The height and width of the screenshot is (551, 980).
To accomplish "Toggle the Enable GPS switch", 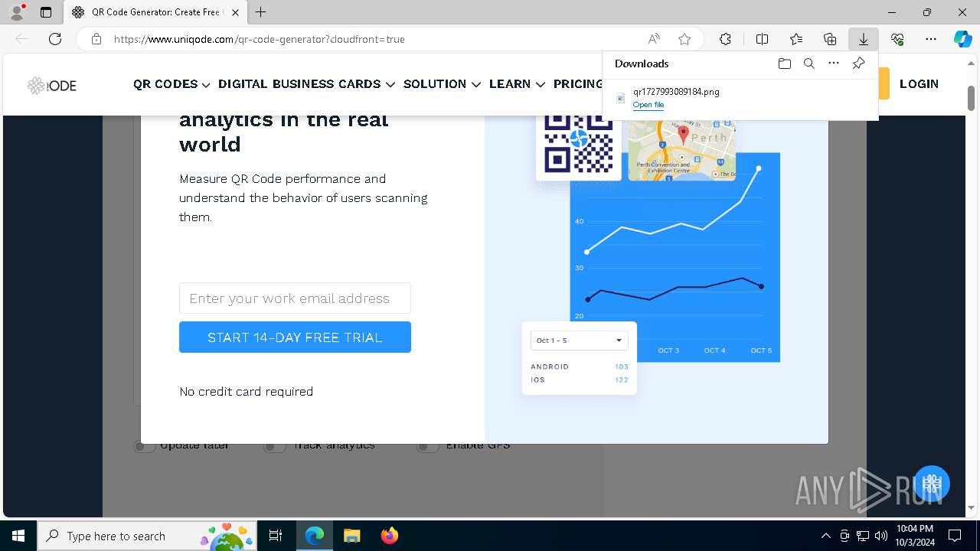I will pos(427,446).
